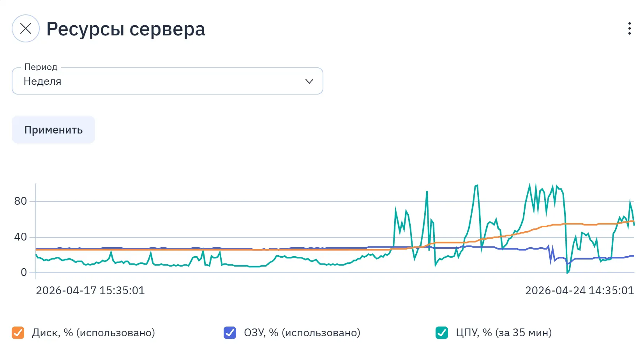
Task: Click the 40 value axis label
Action: tap(21, 237)
